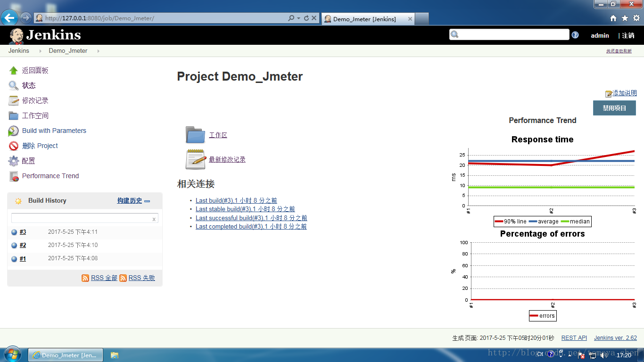This screenshot has width=644, height=362.
Task: Click the Percentage of errors chart
Action: (543, 276)
